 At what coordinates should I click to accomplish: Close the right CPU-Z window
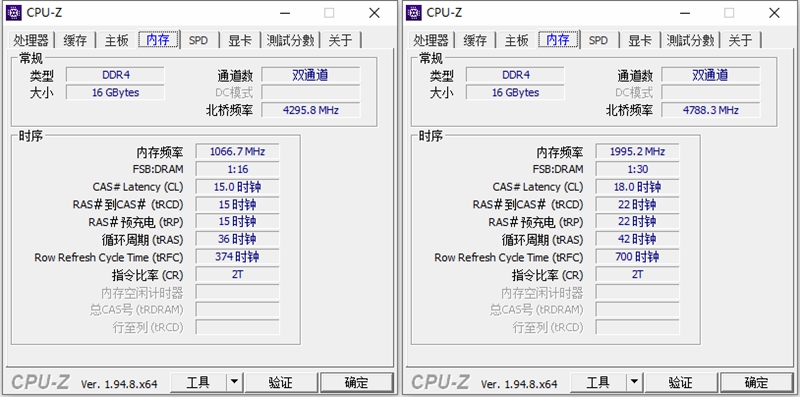tap(774, 13)
